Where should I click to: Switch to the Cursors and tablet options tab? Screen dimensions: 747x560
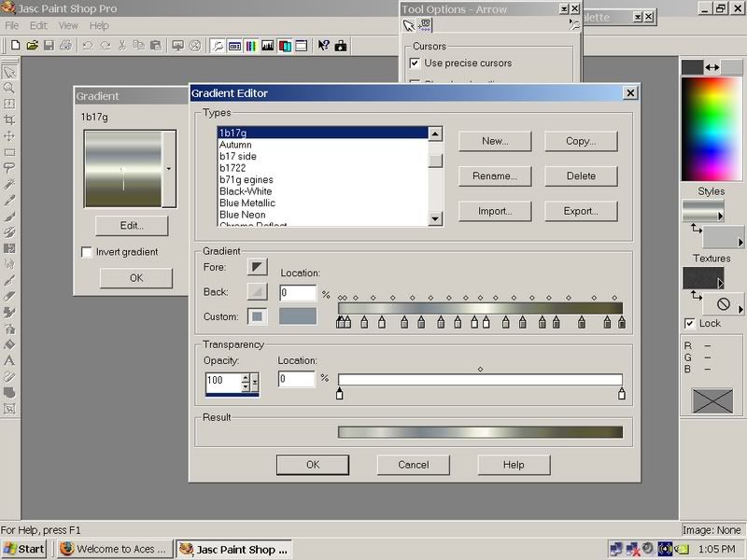424,25
